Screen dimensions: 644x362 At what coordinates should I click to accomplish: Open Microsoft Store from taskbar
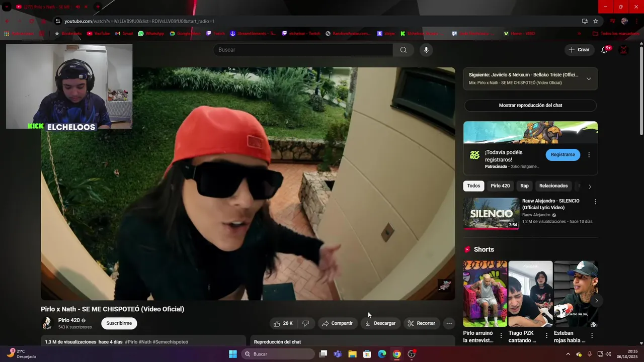point(367,354)
